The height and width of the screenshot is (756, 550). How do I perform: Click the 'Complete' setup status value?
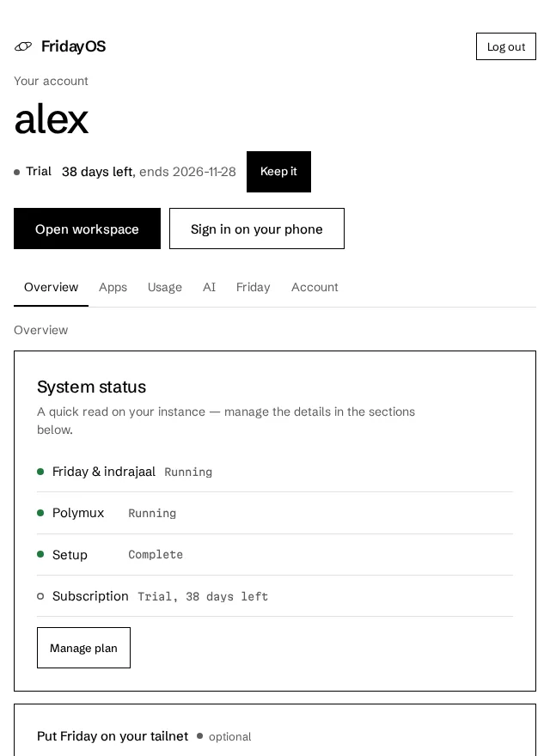(x=156, y=554)
